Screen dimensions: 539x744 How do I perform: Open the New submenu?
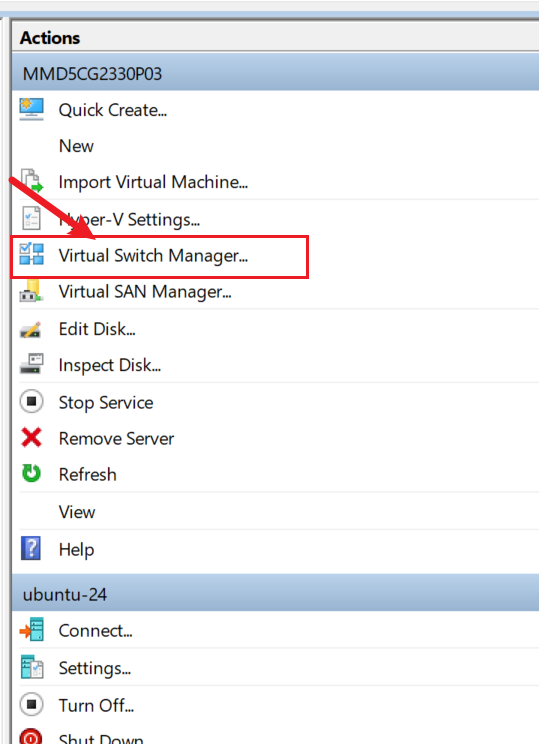(x=76, y=146)
